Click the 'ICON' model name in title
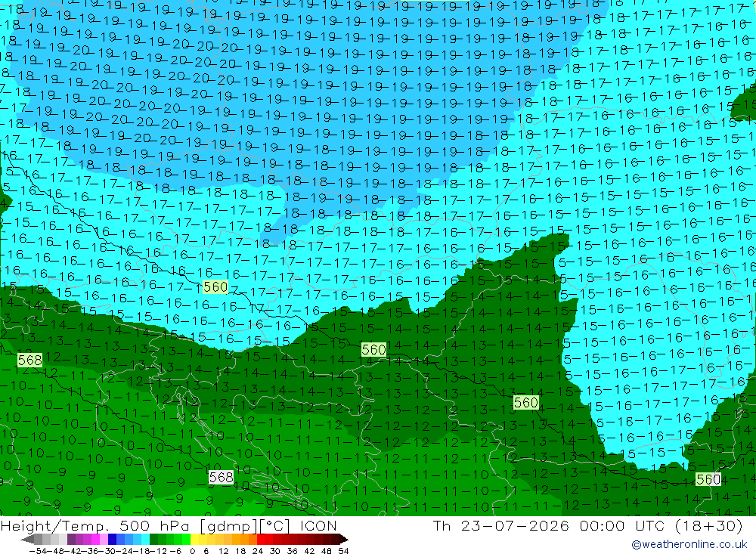Image resolution: width=756 pixels, height=554 pixels. click(318, 525)
